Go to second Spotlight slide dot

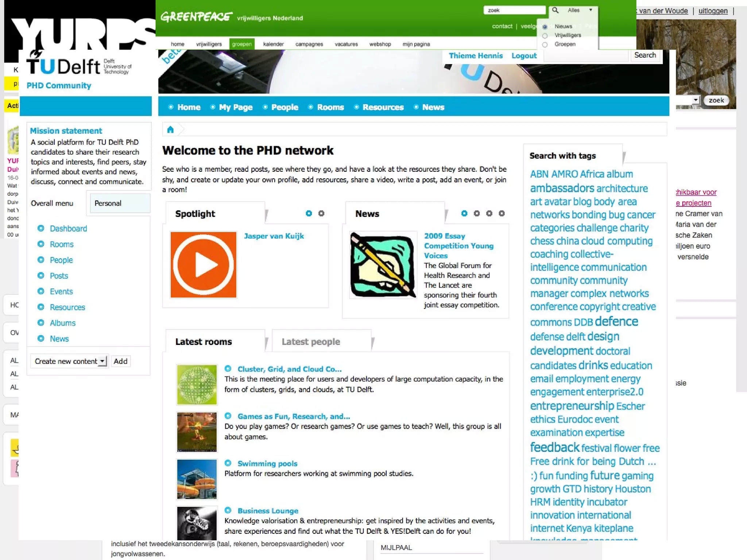click(x=321, y=213)
